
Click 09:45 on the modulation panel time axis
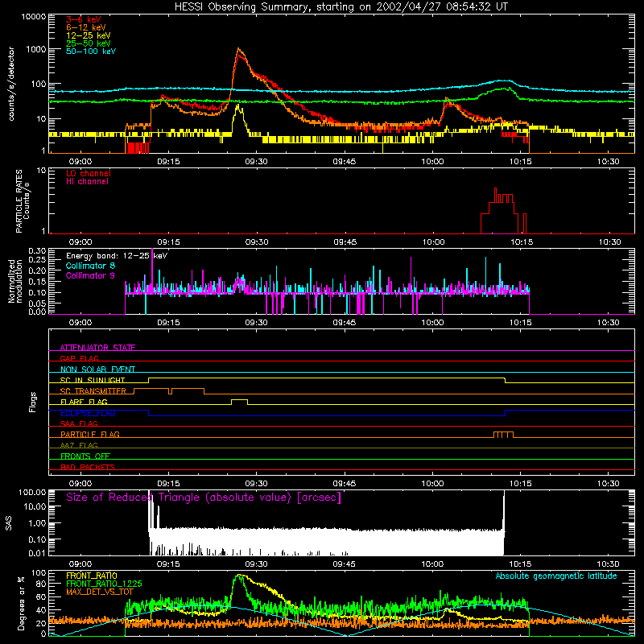pyautogui.click(x=345, y=323)
